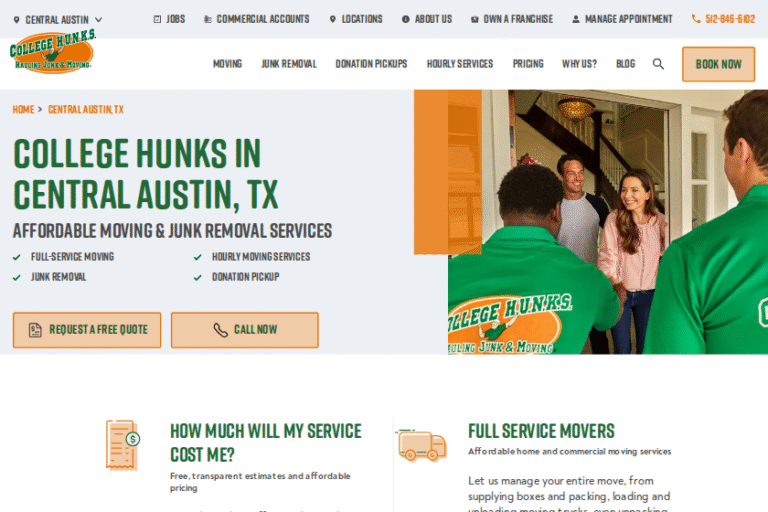The height and width of the screenshot is (512, 768).
Task: Click the College Hunks logo
Action: (x=52, y=53)
